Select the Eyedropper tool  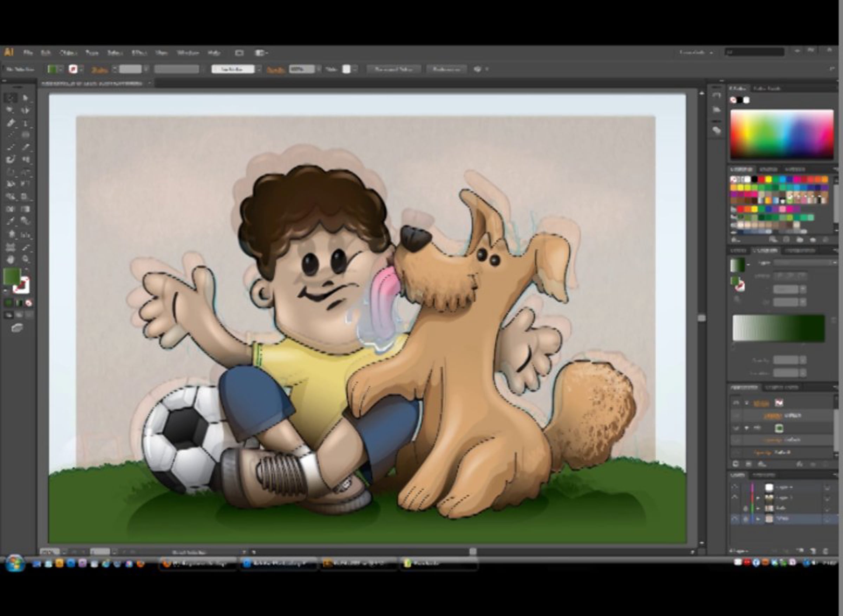point(11,221)
